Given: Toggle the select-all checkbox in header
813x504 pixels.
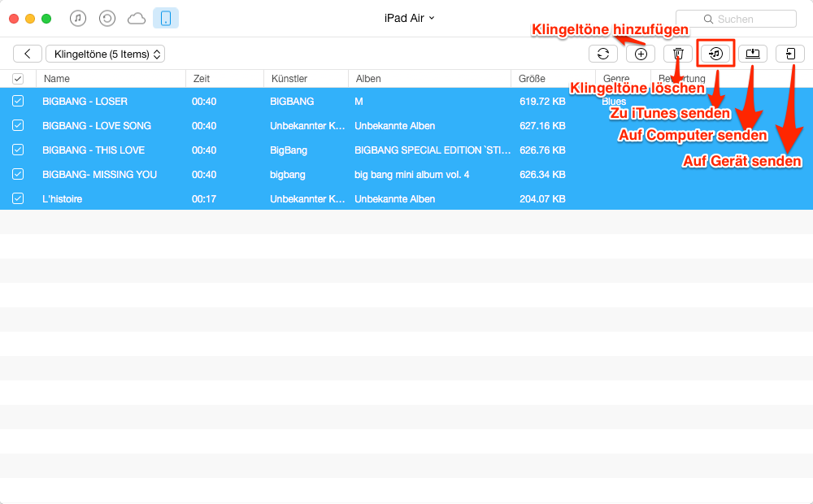Looking at the screenshot, I should (18, 79).
